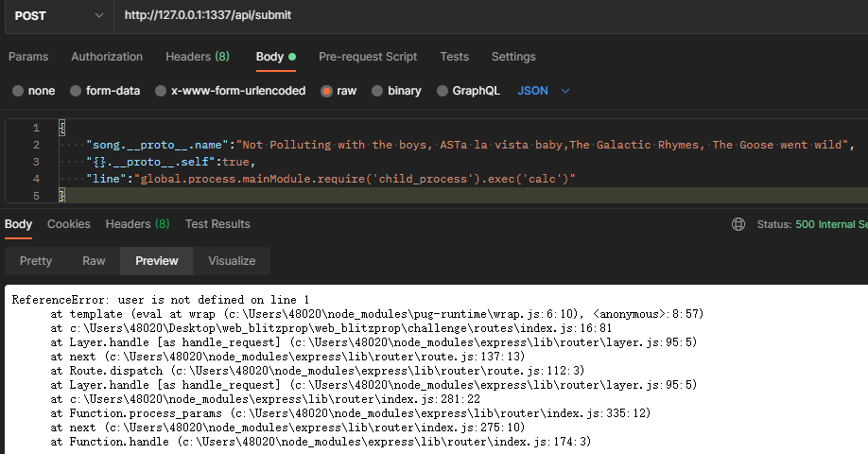Click the globe network icon
Viewport: 868px width, 454px height.
pos(738,224)
